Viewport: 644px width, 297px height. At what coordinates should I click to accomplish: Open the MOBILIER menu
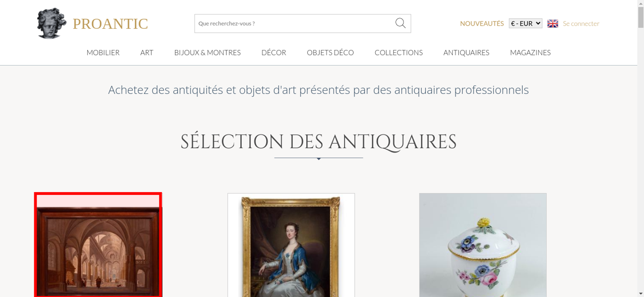point(103,52)
